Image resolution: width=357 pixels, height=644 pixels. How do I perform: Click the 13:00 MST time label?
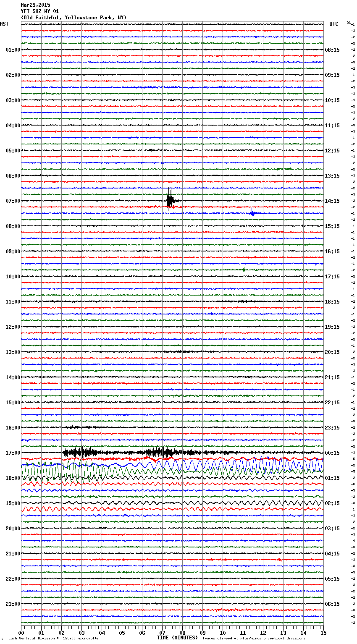pos(13,352)
